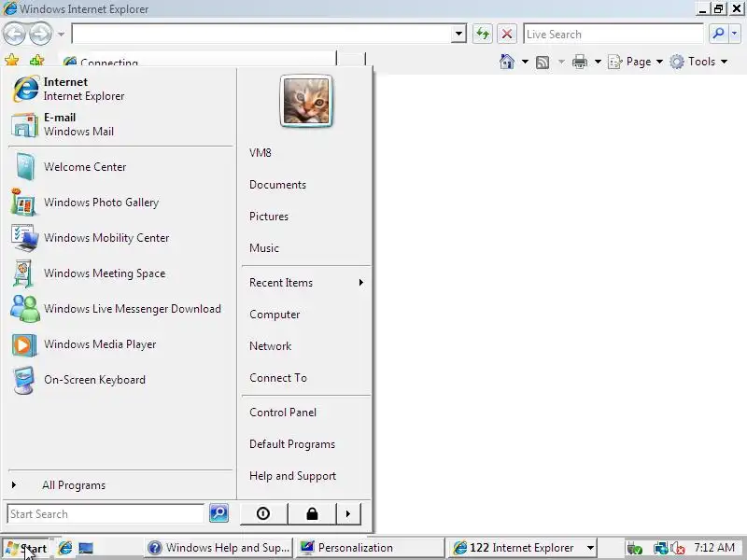The width and height of the screenshot is (747, 560).
Task: Click the Home toolbar icon
Action: 507,62
